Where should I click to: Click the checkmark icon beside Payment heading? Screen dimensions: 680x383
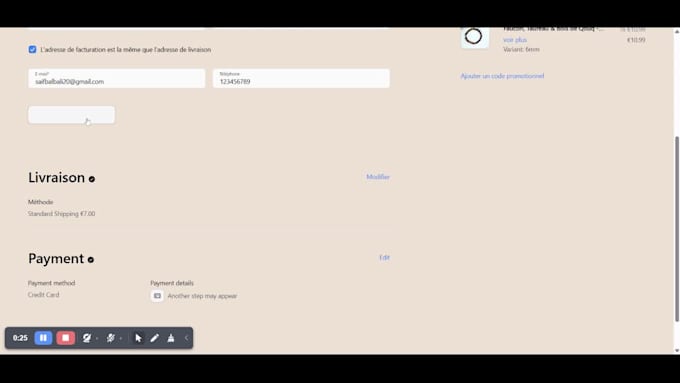(91, 259)
